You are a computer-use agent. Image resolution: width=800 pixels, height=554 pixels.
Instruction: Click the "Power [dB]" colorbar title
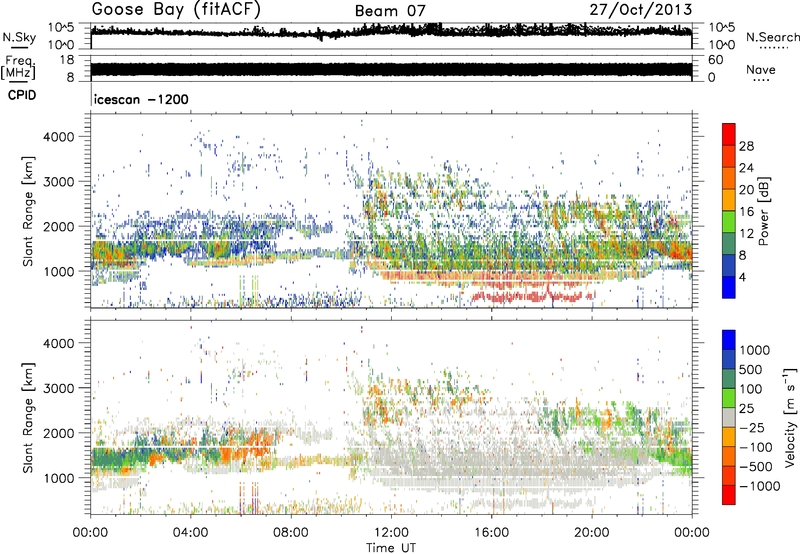coord(764,211)
